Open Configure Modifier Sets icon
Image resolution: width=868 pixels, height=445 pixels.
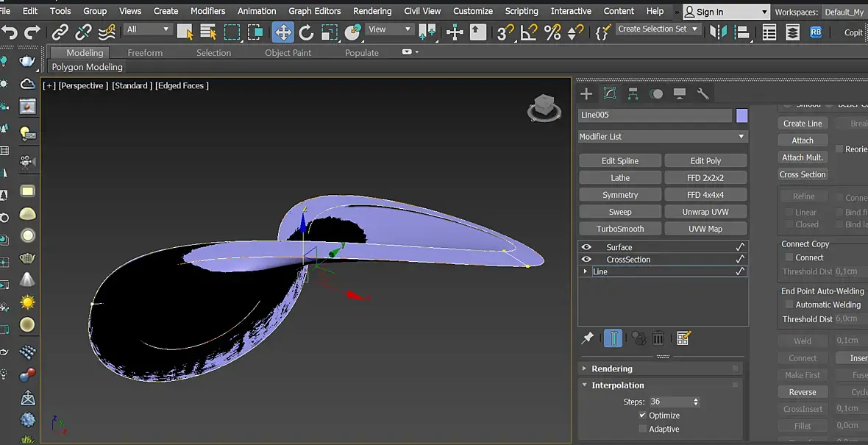click(683, 338)
